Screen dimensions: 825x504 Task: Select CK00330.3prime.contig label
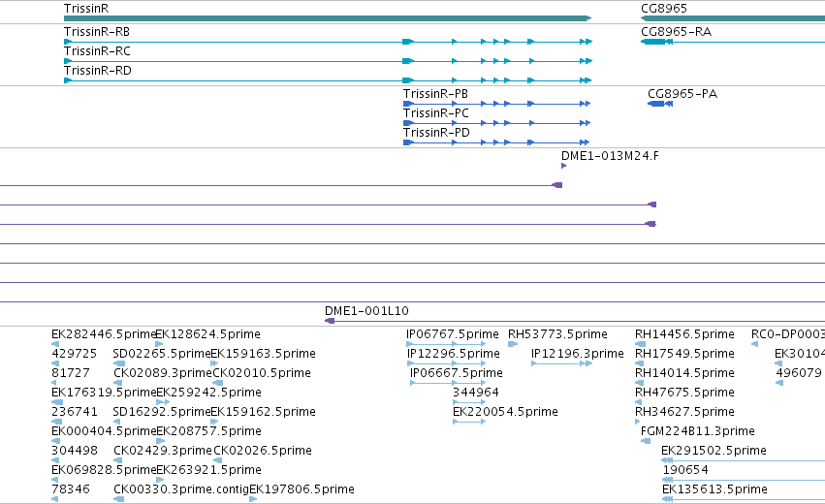pyautogui.click(x=181, y=489)
